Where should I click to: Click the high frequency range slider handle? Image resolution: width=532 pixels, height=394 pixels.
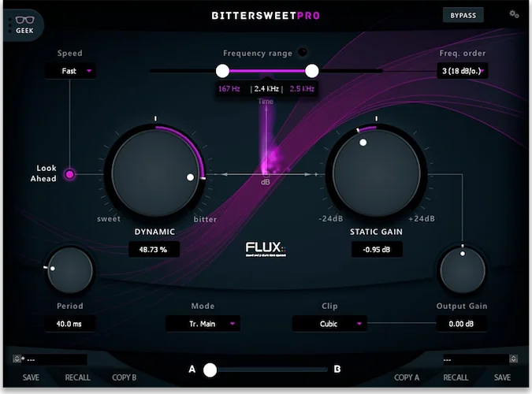pos(311,71)
